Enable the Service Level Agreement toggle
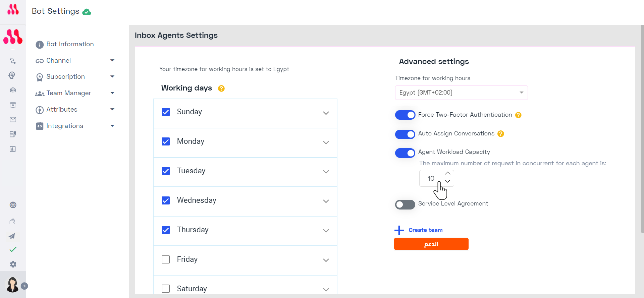Viewport: 644px width, 298px height. [405, 204]
